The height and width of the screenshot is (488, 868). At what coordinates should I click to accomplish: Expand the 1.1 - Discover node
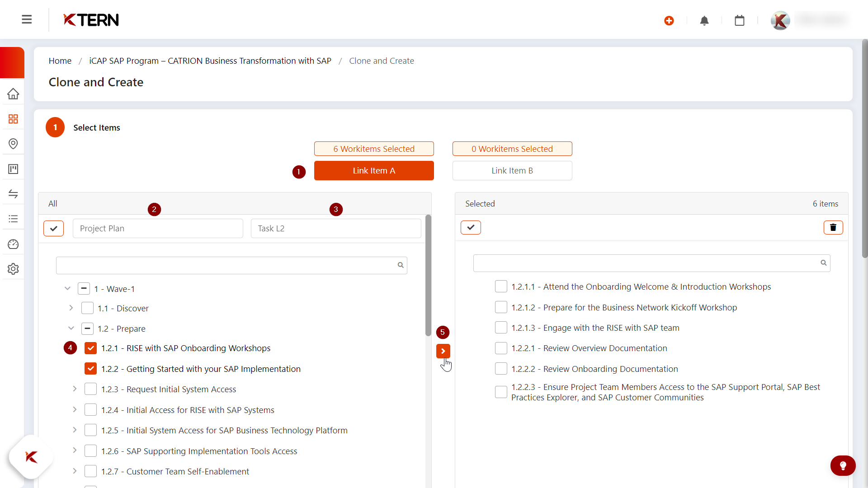click(x=71, y=308)
